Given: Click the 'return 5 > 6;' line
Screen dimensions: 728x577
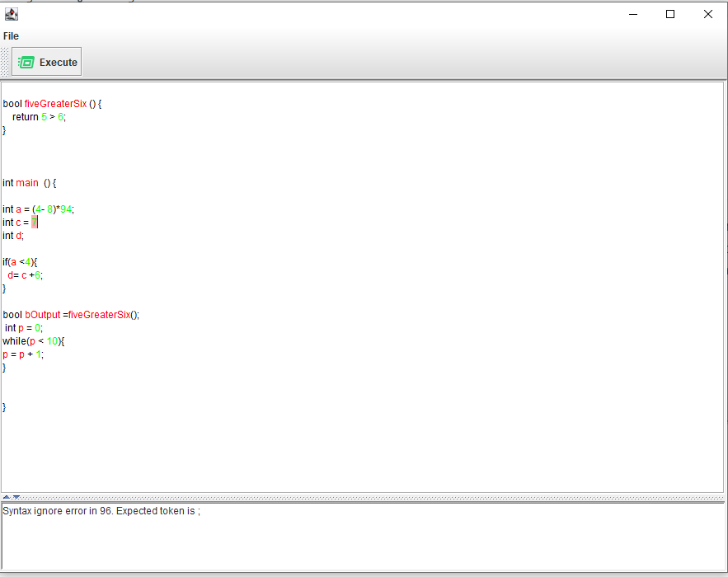Looking at the screenshot, I should click(39, 117).
